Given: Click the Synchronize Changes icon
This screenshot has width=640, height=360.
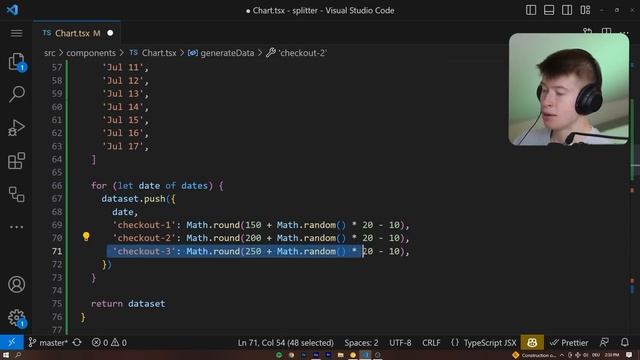Looking at the screenshot, I should point(77,342).
